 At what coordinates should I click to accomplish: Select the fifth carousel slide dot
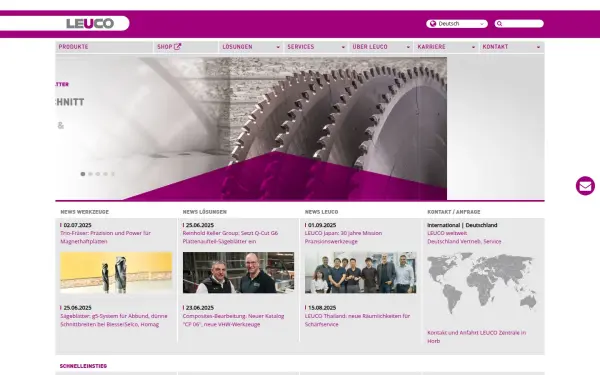click(x=113, y=174)
